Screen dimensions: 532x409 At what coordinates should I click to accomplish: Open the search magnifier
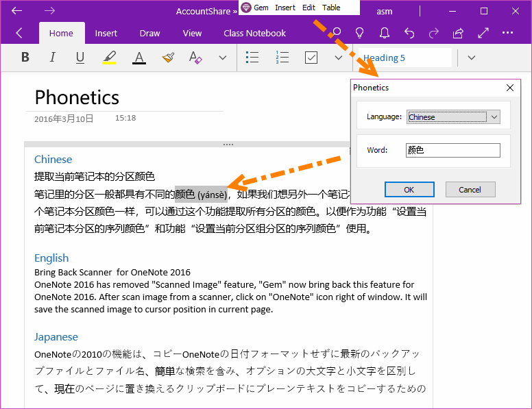pos(336,33)
